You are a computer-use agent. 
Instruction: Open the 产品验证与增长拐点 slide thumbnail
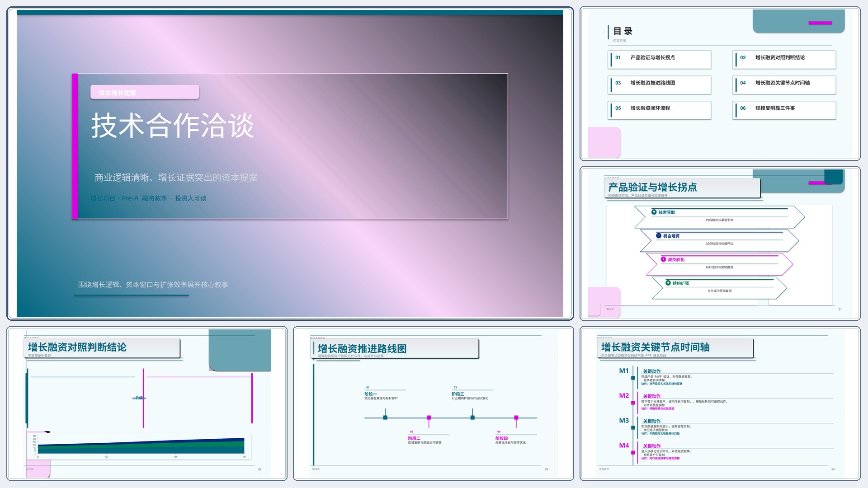click(x=720, y=244)
